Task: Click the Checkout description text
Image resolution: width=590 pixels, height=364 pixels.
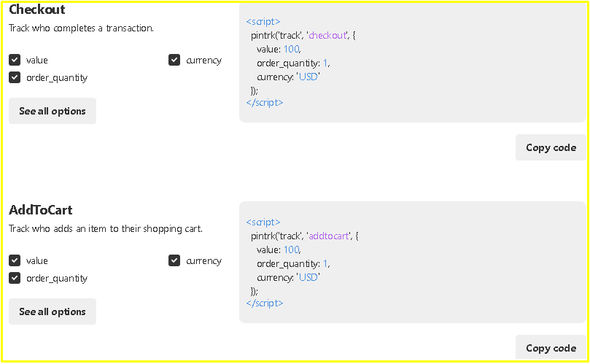Action: click(x=81, y=28)
